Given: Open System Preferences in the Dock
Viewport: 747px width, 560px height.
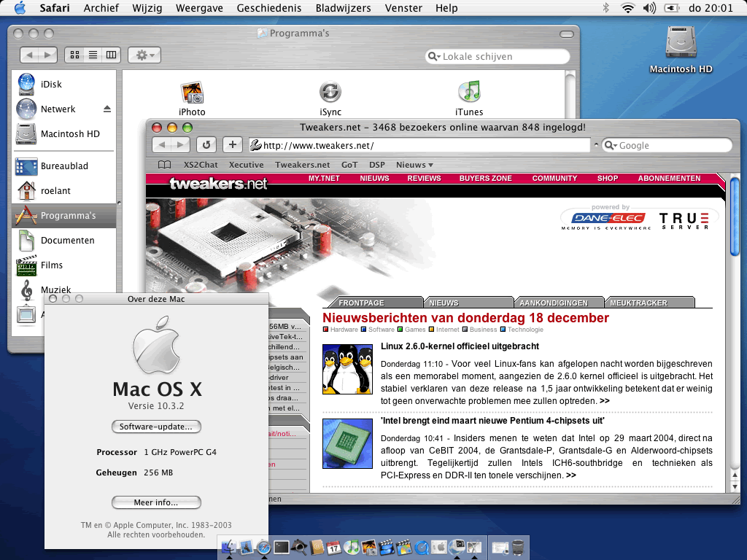Looking at the screenshot, I should pos(439,548).
